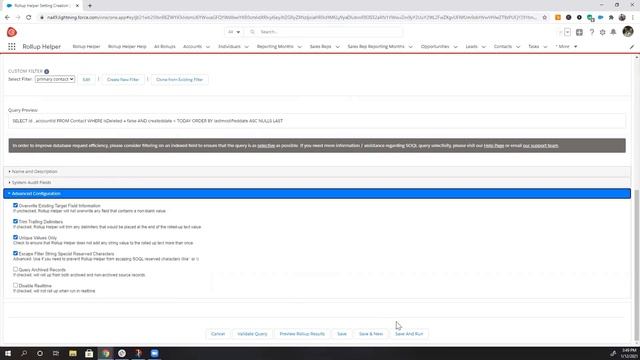
Task: Click the red Salesforce org logo
Action: (12, 32)
